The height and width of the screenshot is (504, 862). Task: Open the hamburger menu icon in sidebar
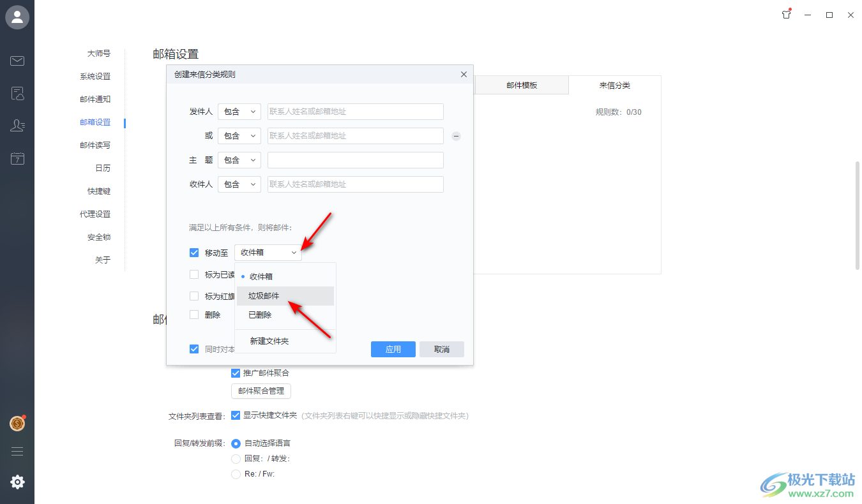click(x=17, y=451)
